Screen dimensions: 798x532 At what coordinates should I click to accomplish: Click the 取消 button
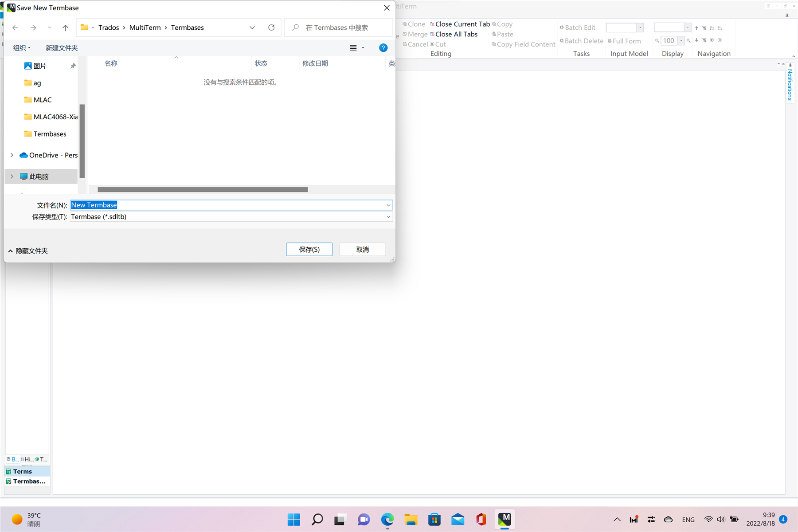[363, 250]
